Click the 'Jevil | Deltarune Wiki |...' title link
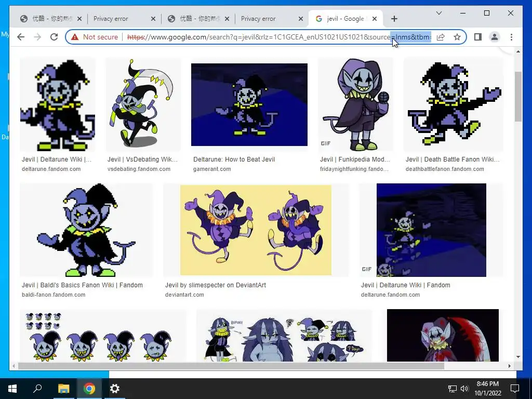The width and height of the screenshot is (532, 399). [57, 159]
